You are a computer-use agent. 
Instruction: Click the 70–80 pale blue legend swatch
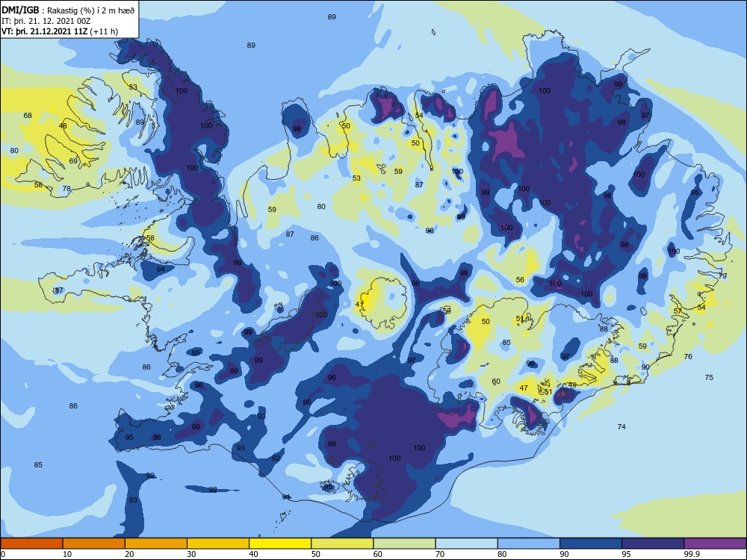466,544
